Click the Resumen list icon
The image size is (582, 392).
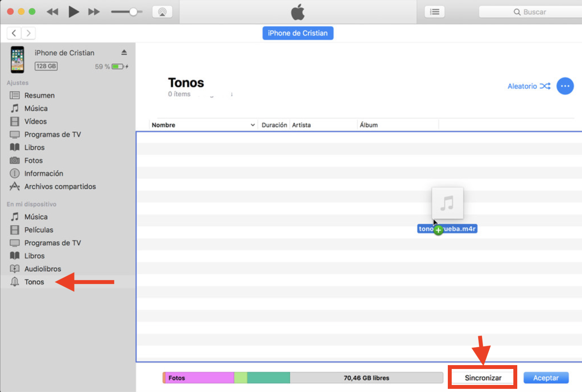15,95
